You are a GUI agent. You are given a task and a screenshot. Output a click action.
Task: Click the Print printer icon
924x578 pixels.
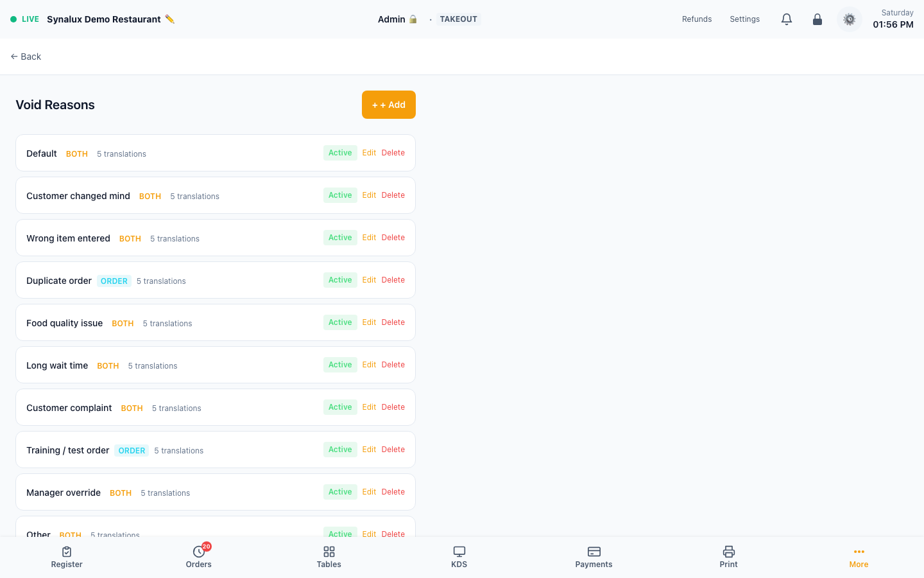coord(729,552)
